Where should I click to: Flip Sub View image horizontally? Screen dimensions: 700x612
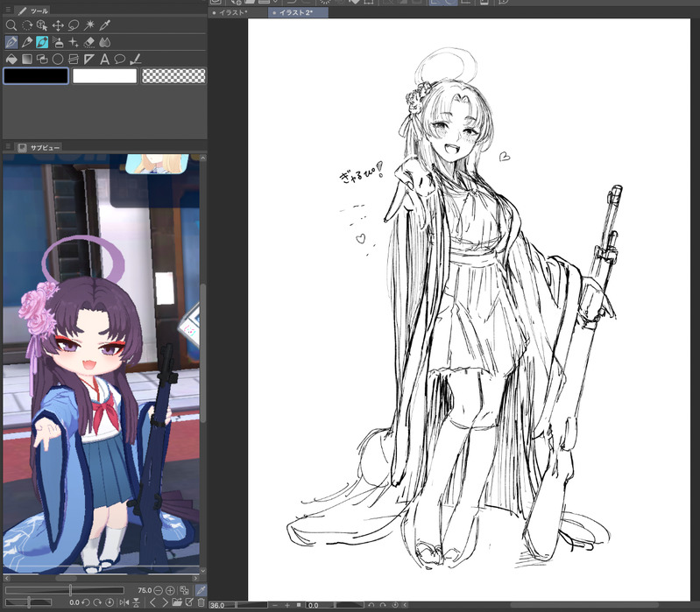[x=124, y=602]
